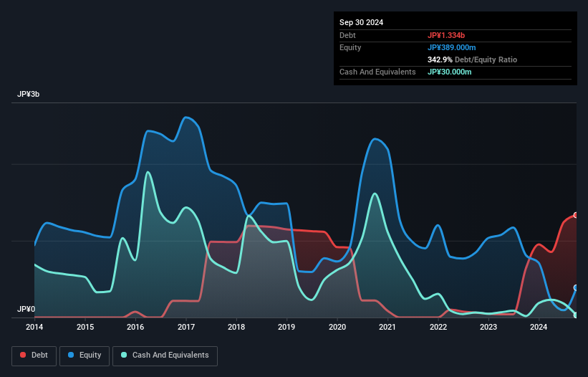The image size is (588, 377).
Task: Click the red Debt legend dot
Action: (x=23, y=355)
